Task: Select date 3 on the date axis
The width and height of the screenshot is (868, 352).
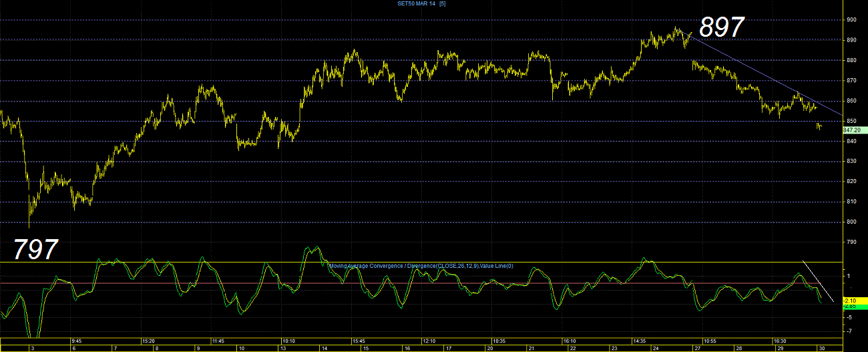Action: click(33, 348)
